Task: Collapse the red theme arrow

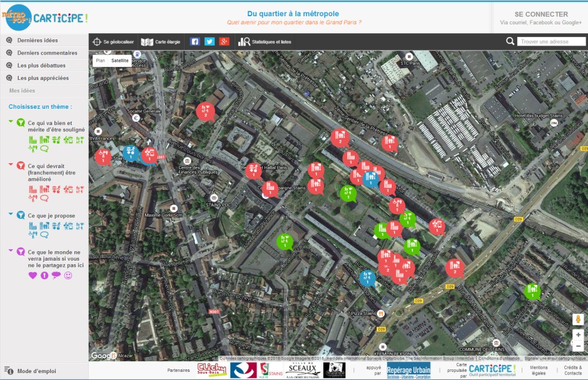Action: click(11, 164)
